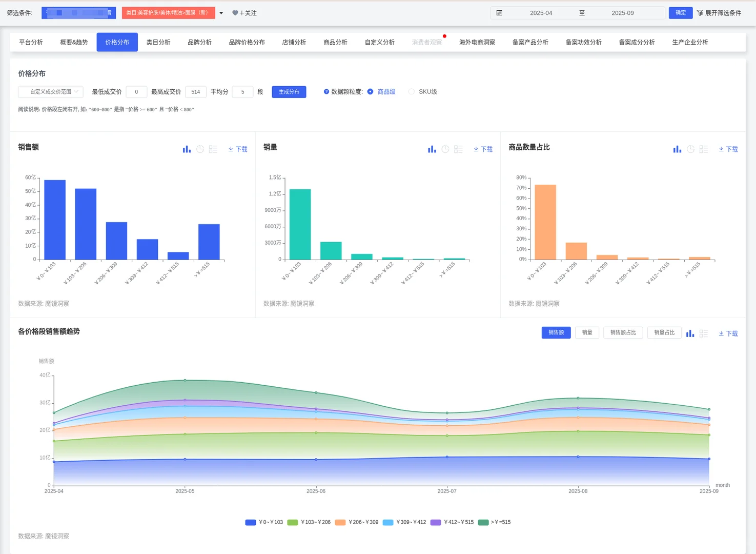Open the 品牌价格分布 tab
Image resolution: width=756 pixels, height=554 pixels.
tap(247, 42)
